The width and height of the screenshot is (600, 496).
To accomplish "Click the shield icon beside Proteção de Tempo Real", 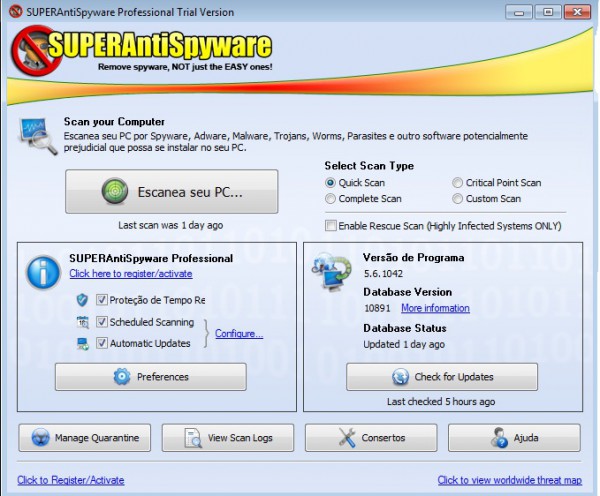I will pyautogui.click(x=82, y=300).
